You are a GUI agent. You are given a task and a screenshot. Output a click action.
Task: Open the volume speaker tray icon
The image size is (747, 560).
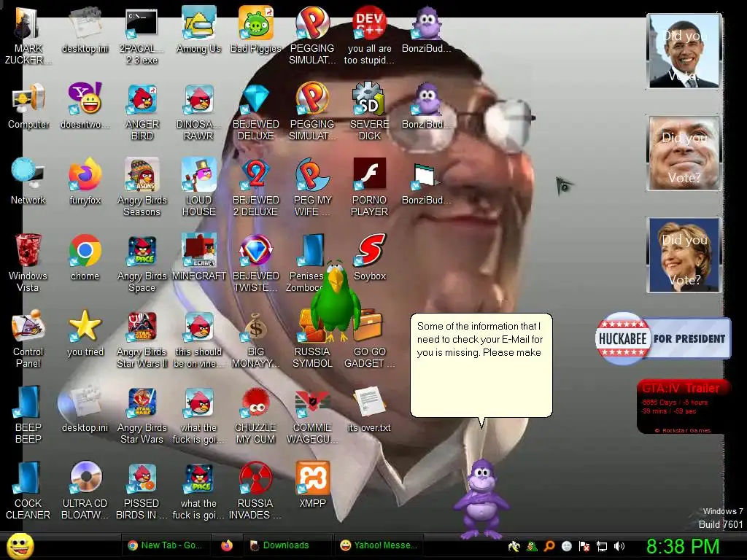619,546
